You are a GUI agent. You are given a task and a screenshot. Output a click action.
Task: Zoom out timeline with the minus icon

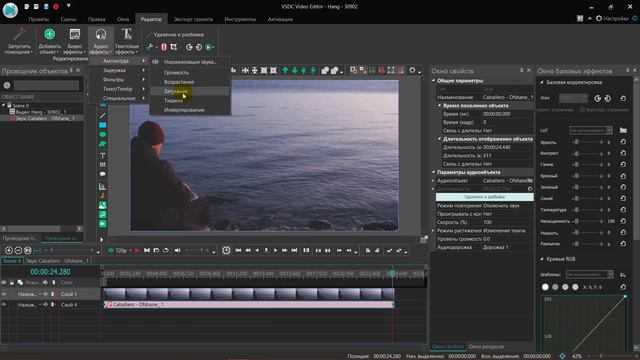(x=18, y=250)
